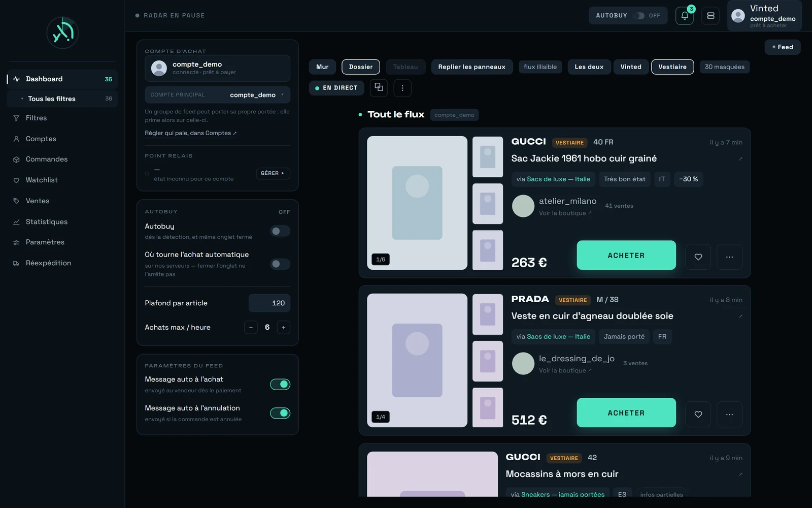
Task: Click the Sacs de luxe — Italie tag on Gucci
Action: pos(553,179)
